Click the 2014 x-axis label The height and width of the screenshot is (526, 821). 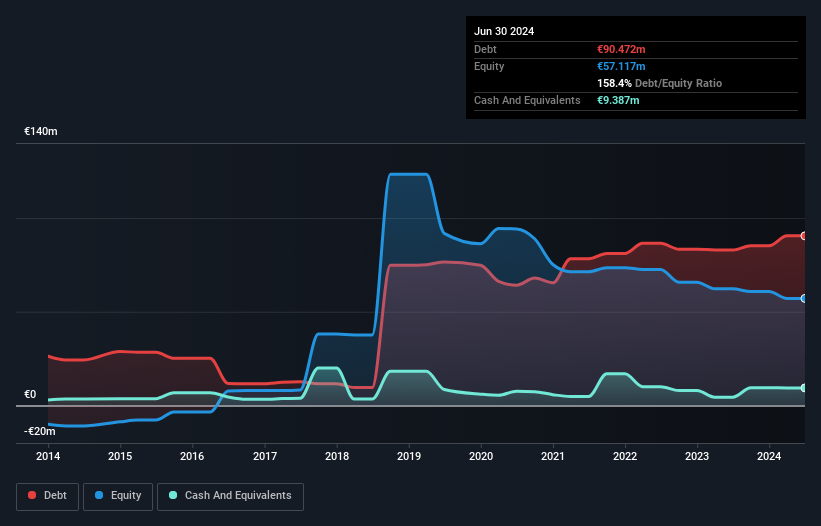pos(48,456)
